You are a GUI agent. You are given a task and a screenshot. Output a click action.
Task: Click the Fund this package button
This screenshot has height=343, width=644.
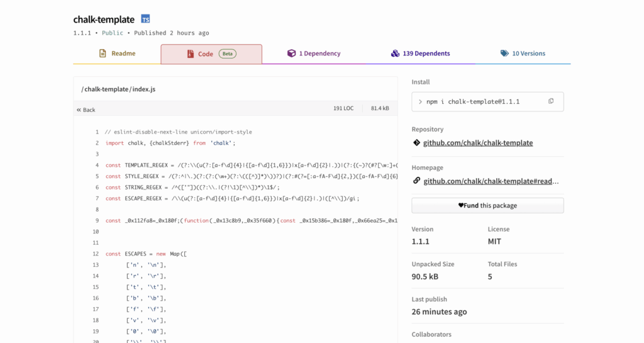tap(487, 205)
